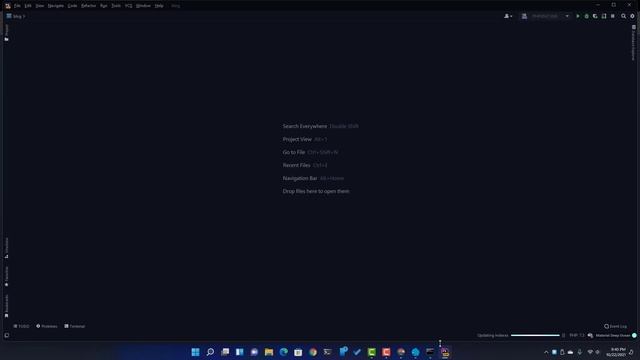
Task: Click the user account icon in toolbar
Action: click(508, 16)
